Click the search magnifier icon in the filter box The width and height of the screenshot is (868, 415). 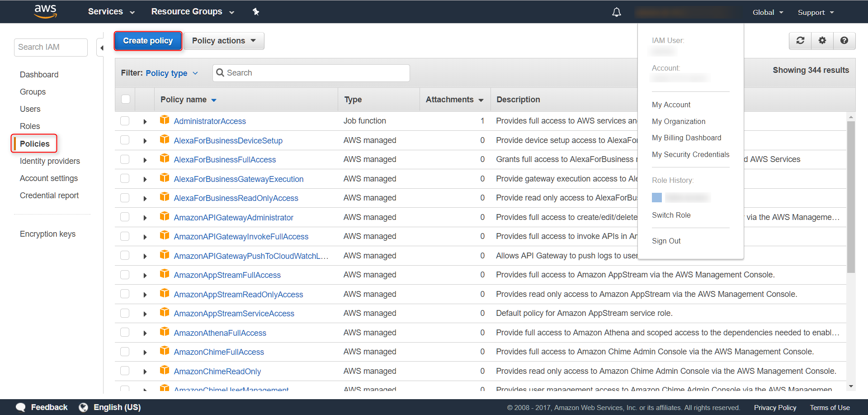[220, 73]
